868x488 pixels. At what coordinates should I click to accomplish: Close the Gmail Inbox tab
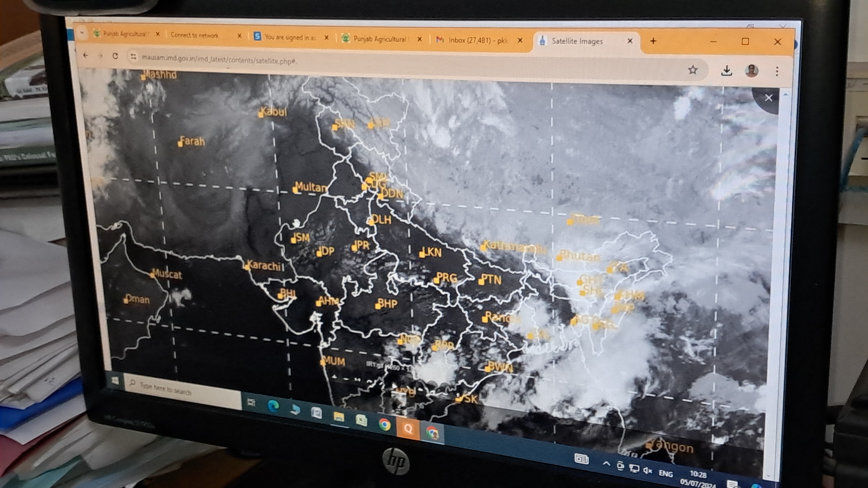tap(520, 40)
